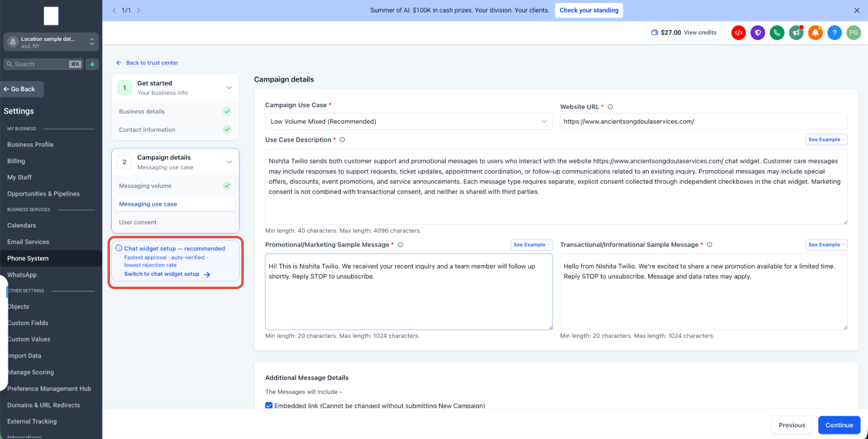This screenshot has height=439, width=868.
Task: Click the Continue button
Action: click(839, 425)
